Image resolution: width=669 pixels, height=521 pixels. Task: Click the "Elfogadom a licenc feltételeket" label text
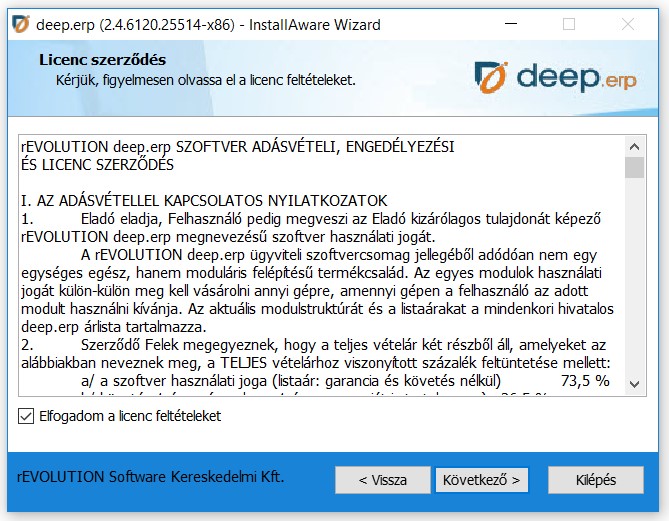[129, 416]
